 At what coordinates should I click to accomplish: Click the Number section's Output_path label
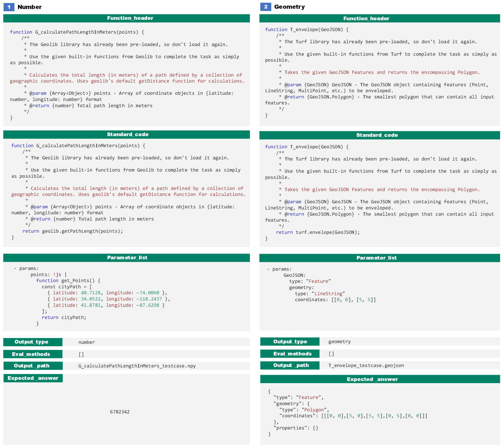[x=33, y=365]
